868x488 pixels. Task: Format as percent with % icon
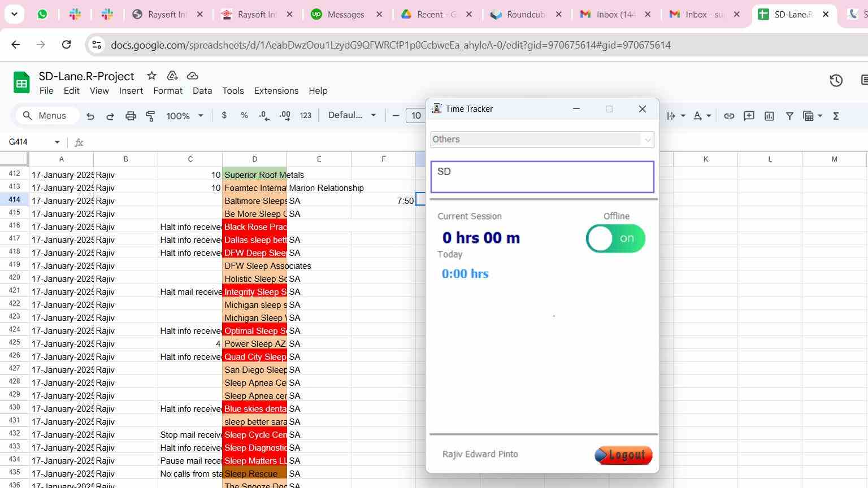click(x=244, y=115)
